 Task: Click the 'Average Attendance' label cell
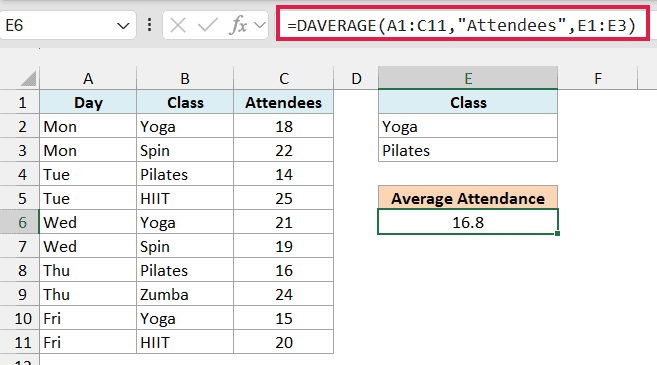tap(468, 198)
